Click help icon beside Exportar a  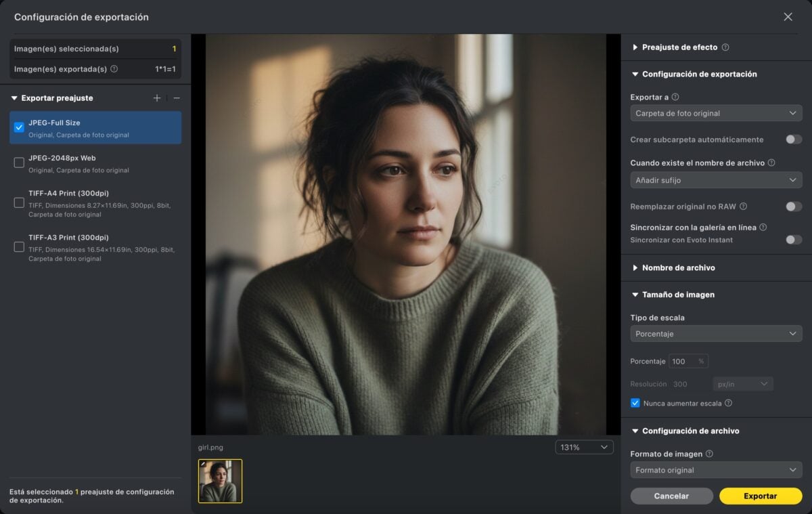tap(675, 98)
